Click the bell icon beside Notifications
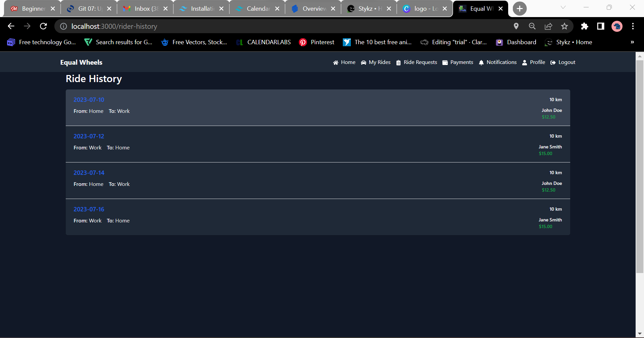This screenshot has height=338, width=644. (481, 63)
